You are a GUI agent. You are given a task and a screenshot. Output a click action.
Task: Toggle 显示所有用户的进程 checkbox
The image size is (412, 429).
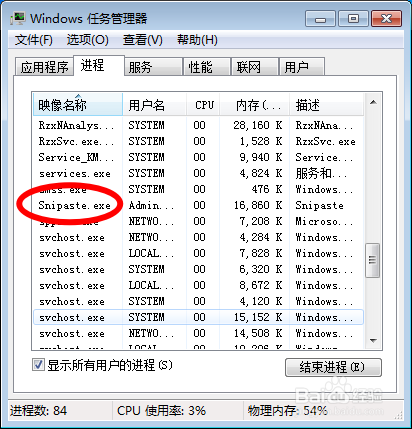point(38,365)
